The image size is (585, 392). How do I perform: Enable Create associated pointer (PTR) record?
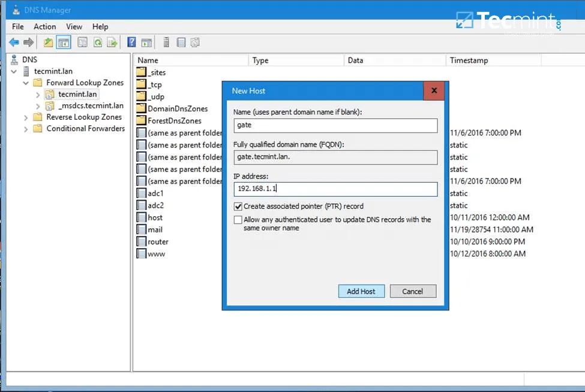[238, 206]
